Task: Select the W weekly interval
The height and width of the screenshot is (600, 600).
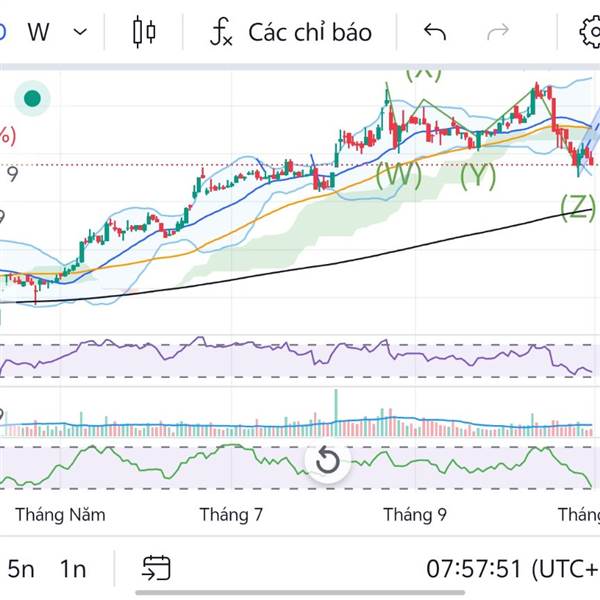Action: tap(39, 32)
